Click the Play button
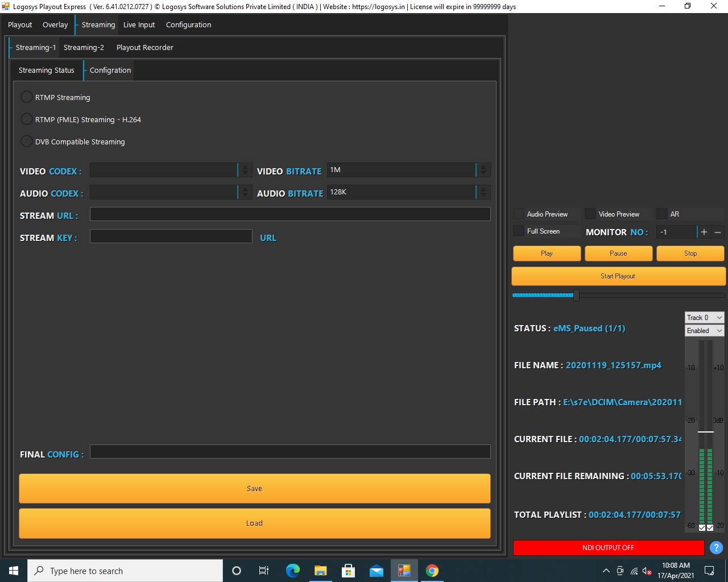 [547, 253]
